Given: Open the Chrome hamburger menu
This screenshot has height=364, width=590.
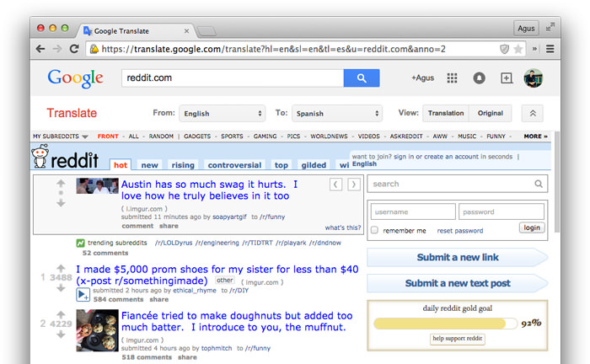Looking at the screenshot, I should point(550,49).
